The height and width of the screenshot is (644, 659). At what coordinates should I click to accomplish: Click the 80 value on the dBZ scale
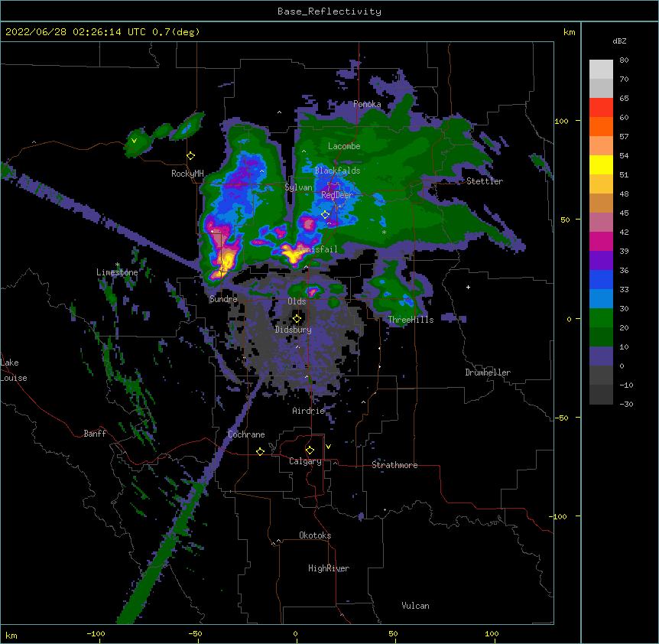[624, 60]
